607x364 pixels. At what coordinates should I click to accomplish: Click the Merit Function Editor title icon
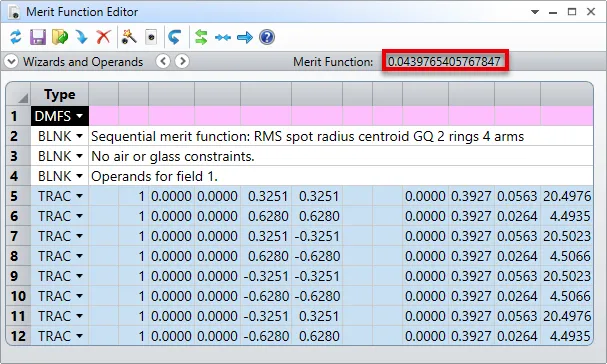14,12
